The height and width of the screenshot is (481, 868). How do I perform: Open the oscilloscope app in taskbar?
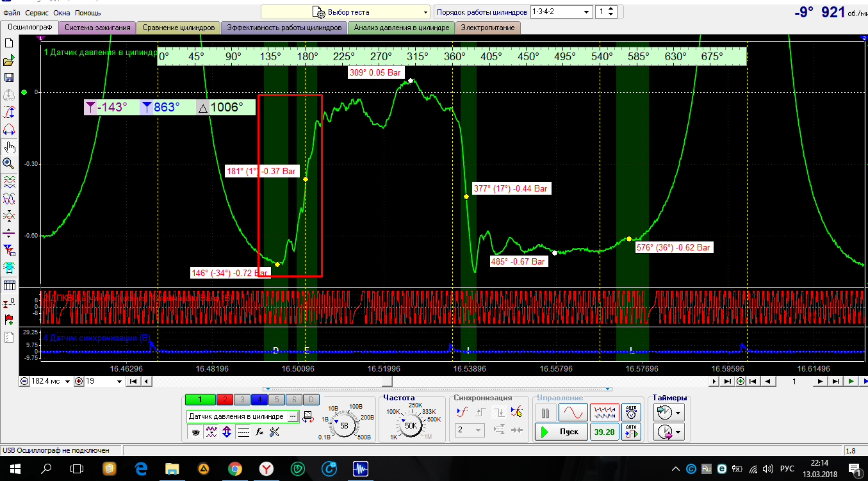point(361,469)
